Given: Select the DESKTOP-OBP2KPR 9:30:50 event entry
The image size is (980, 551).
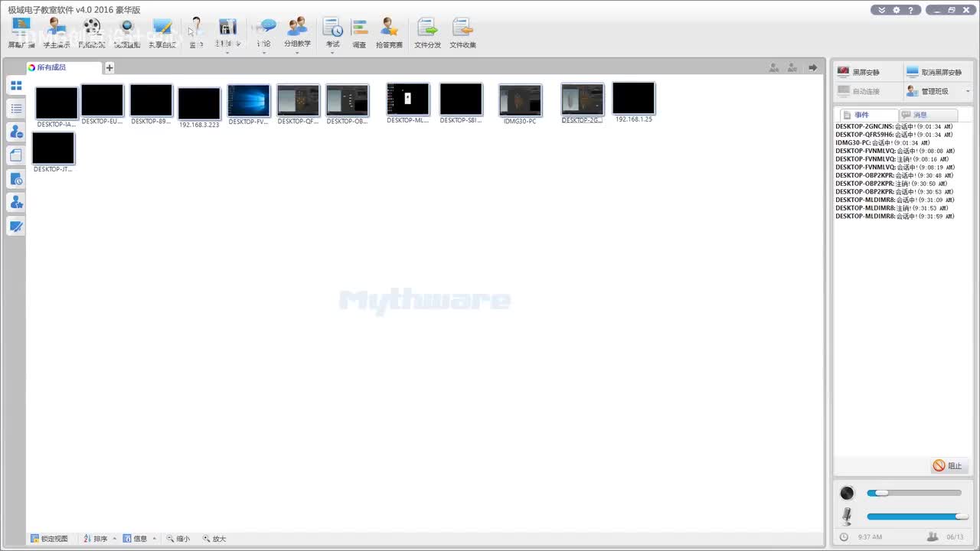Looking at the screenshot, I should 892,184.
